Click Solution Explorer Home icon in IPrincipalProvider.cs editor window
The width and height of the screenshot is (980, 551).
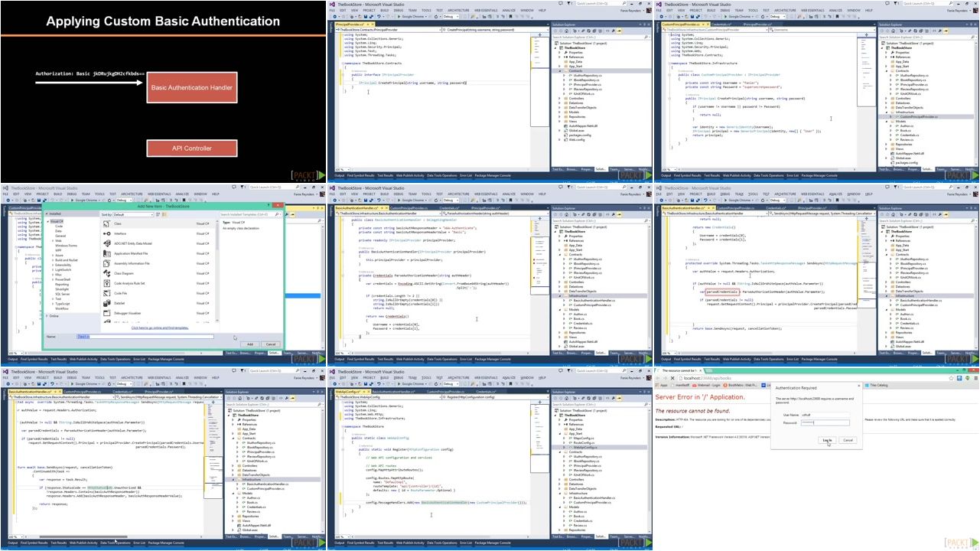click(x=566, y=31)
